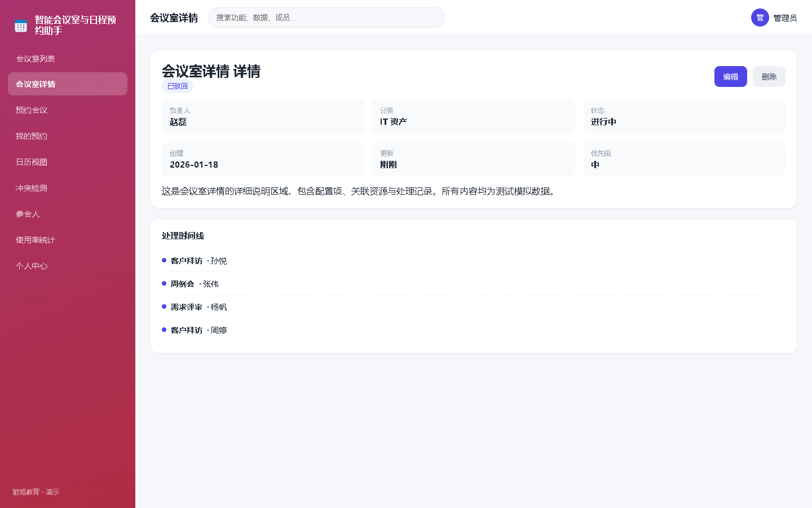The width and height of the screenshot is (812, 508).
Task: View 使用率统计 page
Action: click(68, 240)
